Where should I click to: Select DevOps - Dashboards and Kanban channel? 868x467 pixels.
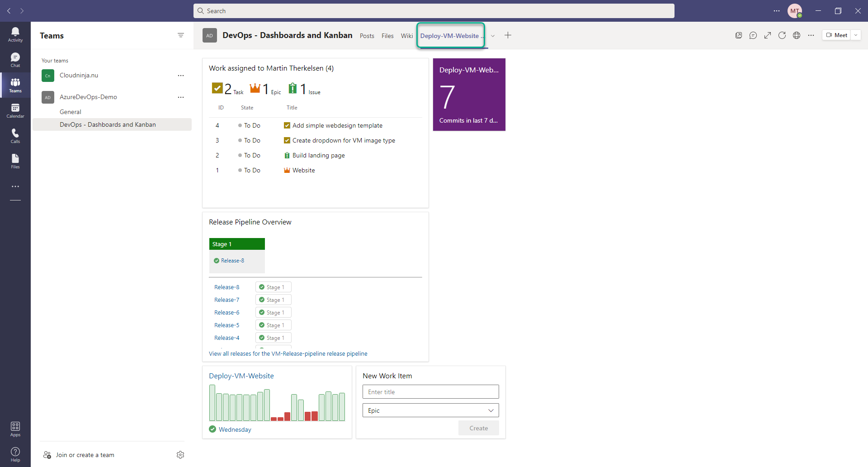click(112, 124)
